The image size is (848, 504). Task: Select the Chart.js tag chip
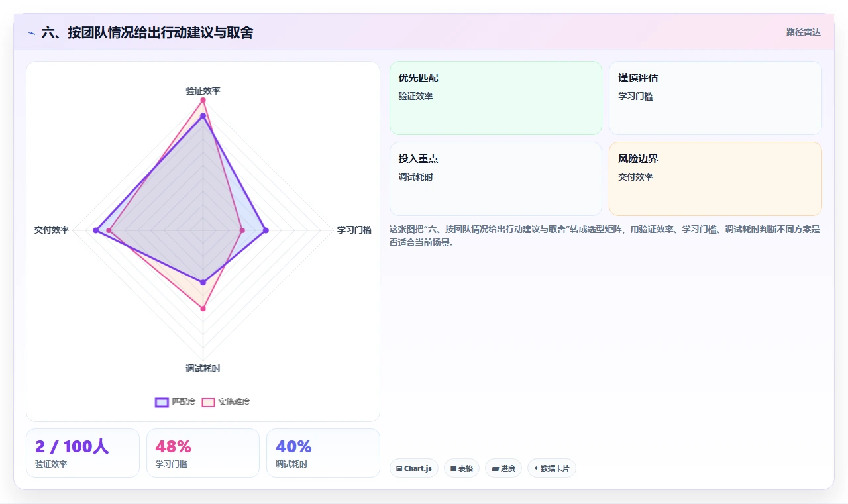pos(414,468)
